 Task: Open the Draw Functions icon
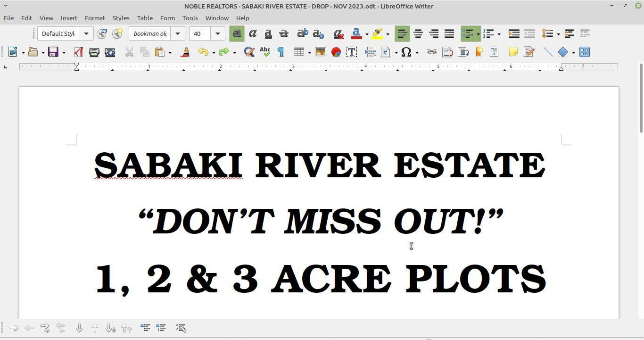coord(584,52)
